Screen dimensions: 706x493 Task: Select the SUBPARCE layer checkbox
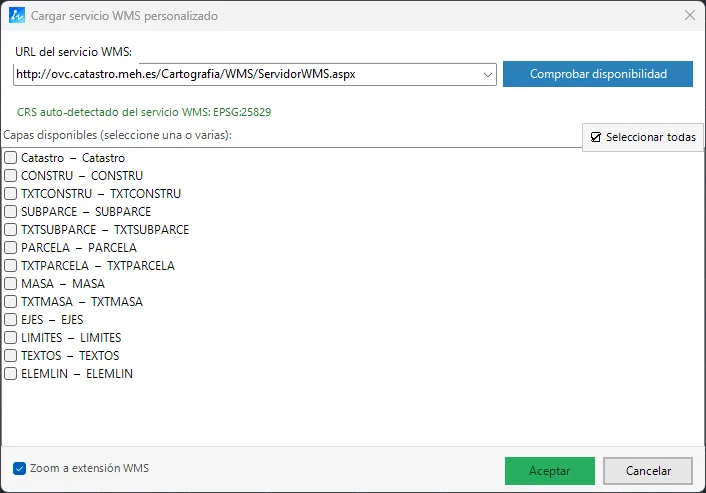click(11, 212)
